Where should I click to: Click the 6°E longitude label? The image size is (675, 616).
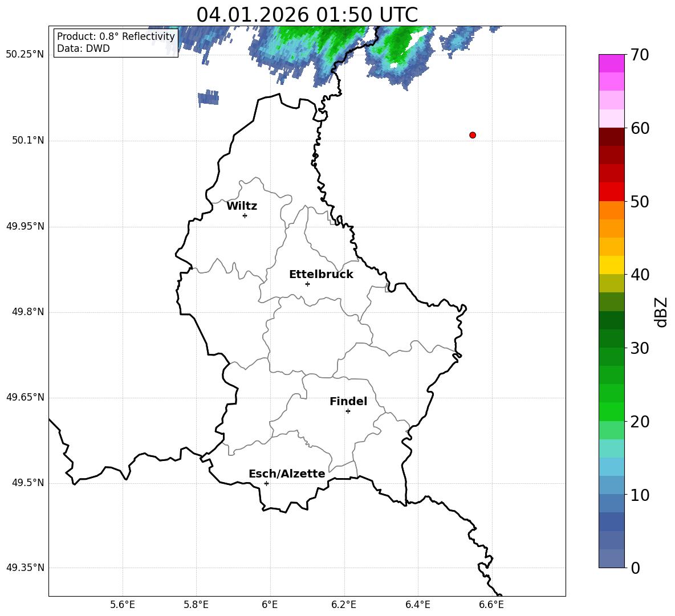[x=270, y=605]
